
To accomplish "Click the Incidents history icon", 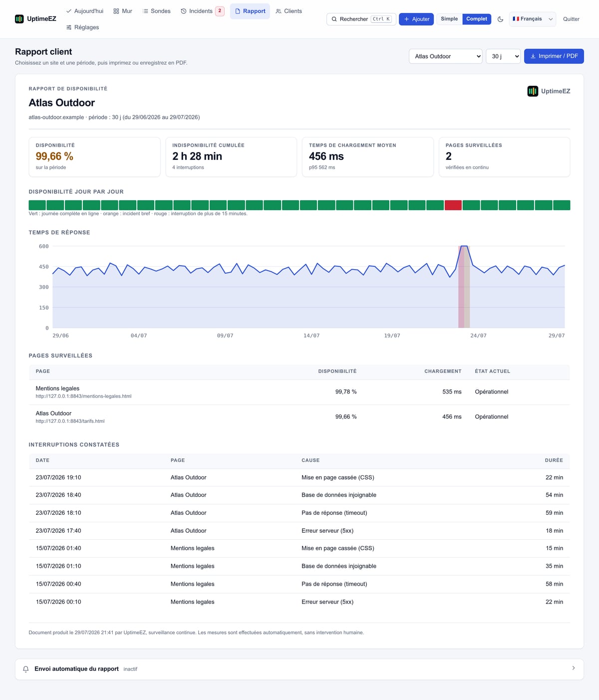I will 184,11.
